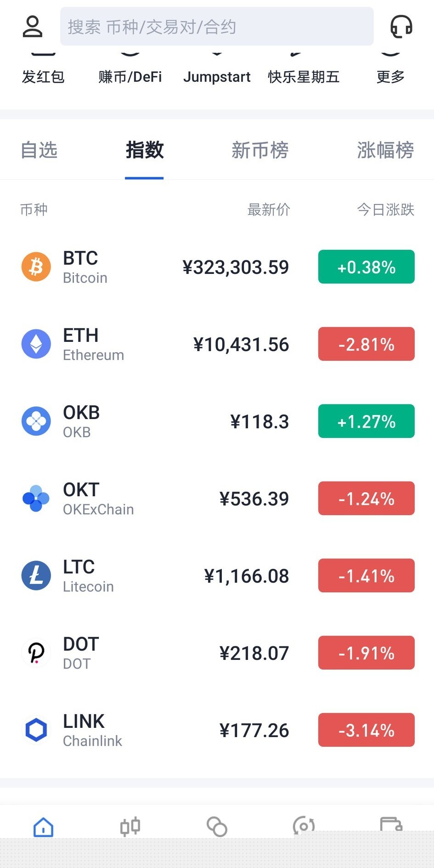Image resolution: width=434 pixels, height=868 pixels.
Task: Sort by the 今日涨跌 column header
Action: click(385, 210)
